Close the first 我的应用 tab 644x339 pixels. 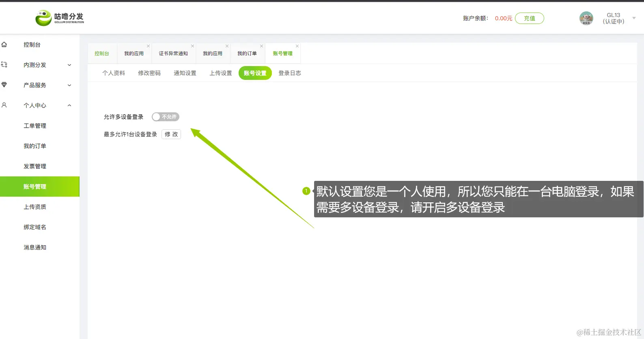[148, 46]
